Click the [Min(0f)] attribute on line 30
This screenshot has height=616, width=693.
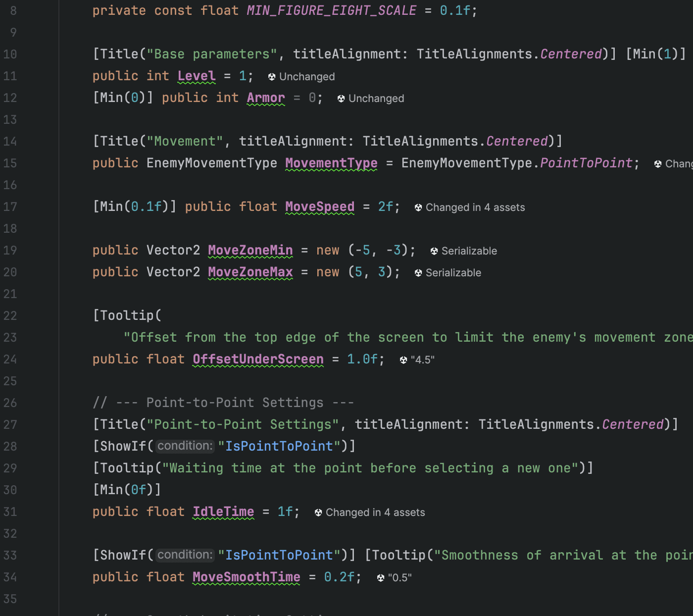pyautogui.click(x=127, y=490)
